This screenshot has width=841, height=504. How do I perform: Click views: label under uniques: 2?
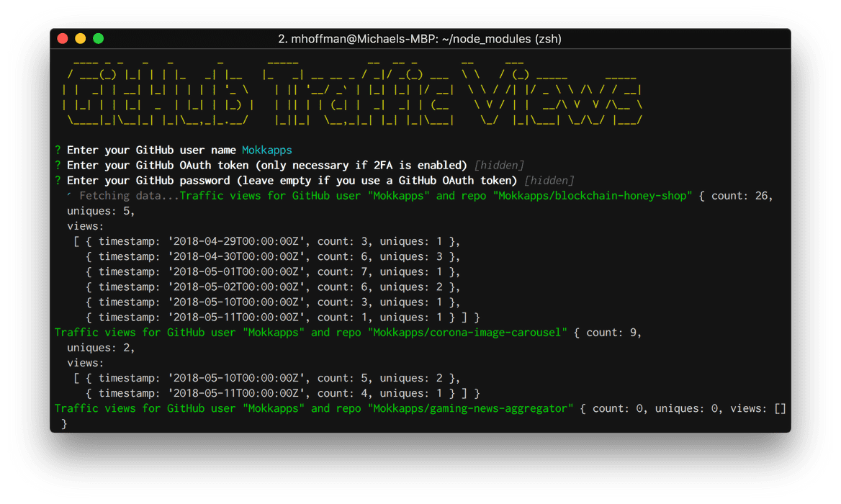85,363
